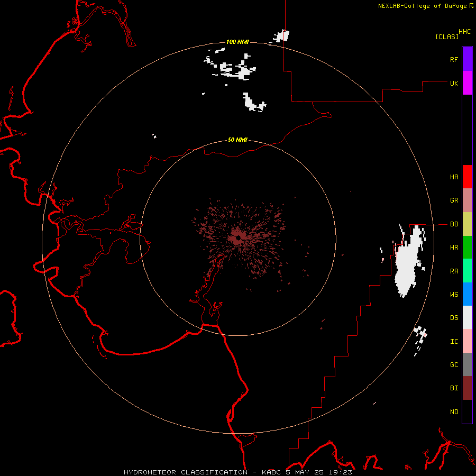Click the "5 MAY 25 19:23" timestamp

click(319, 472)
